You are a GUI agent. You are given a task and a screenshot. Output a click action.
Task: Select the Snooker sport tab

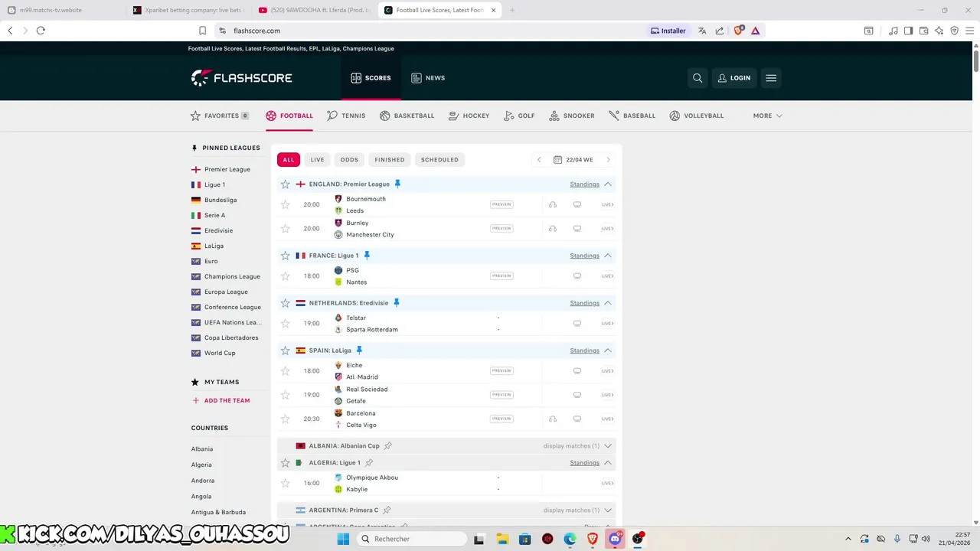(x=572, y=116)
